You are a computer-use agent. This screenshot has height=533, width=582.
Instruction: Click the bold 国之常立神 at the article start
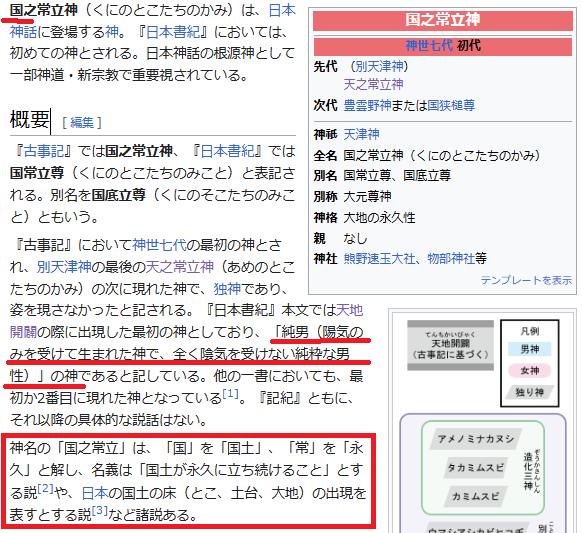click(43, 10)
